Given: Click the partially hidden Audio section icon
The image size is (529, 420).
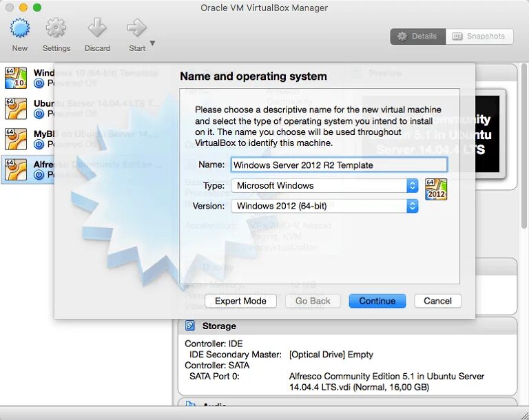Looking at the screenshot, I should [x=190, y=403].
